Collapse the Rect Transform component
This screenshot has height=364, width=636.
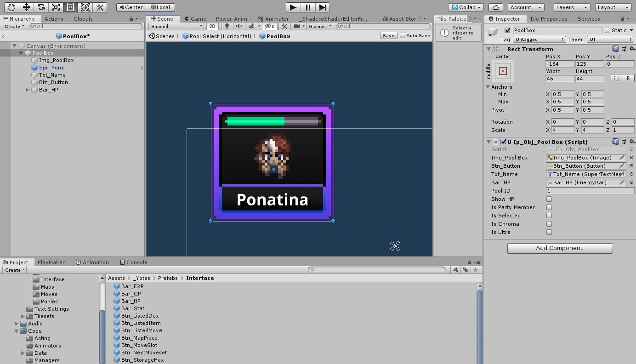[x=488, y=49]
